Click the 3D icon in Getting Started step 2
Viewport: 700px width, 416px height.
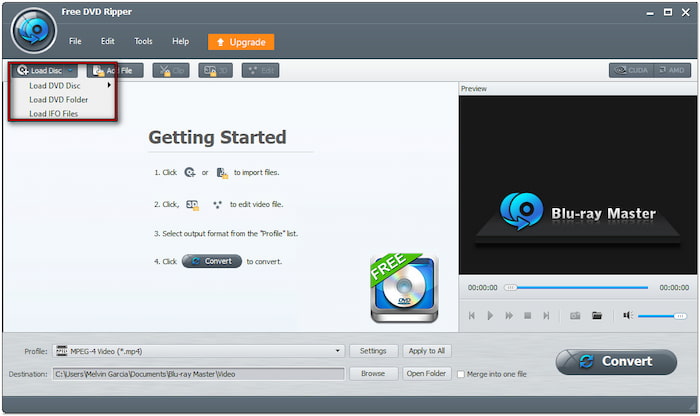[192, 205]
